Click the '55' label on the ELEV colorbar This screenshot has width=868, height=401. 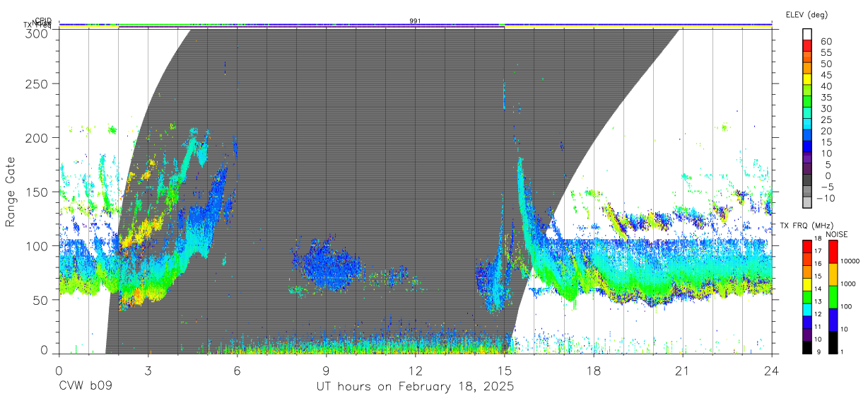tap(826, 53)
